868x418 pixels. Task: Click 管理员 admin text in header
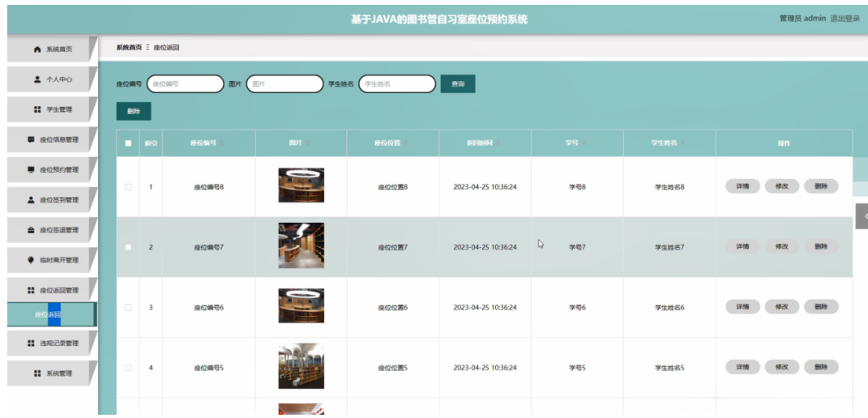pos(802,19)
